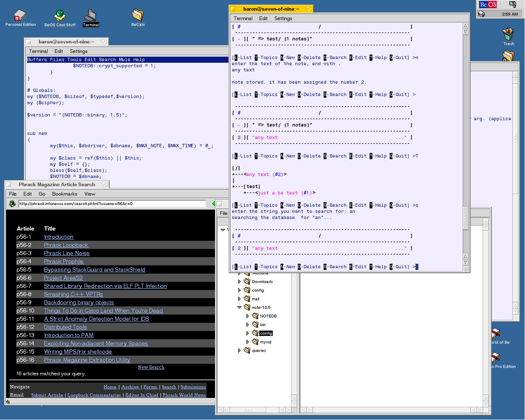
Task: Select the NOTEDB folder icon
Action: coord(255,316)
